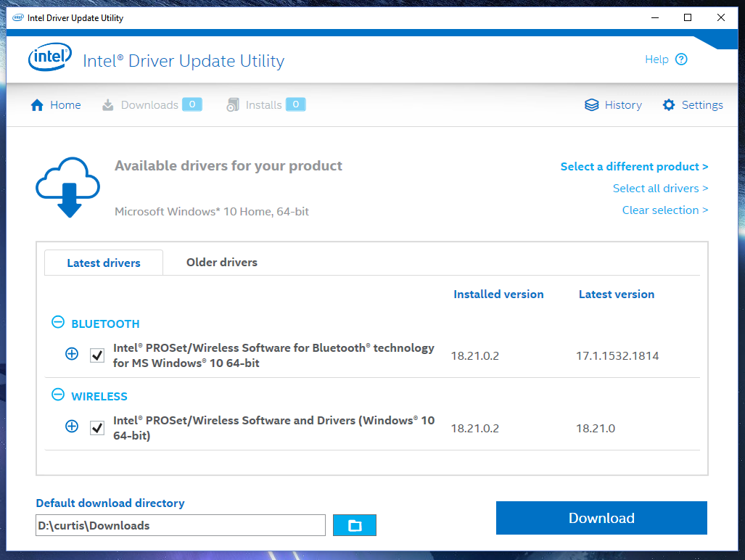Click the Downloads count badge
745x560 pixels.
click(192, 104)
